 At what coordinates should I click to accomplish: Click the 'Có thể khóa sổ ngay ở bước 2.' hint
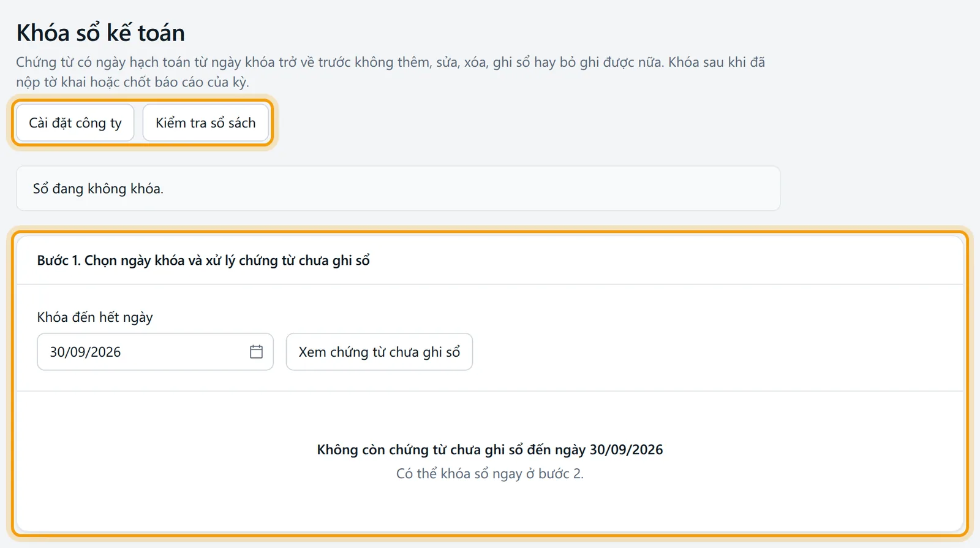click(490, 474)
